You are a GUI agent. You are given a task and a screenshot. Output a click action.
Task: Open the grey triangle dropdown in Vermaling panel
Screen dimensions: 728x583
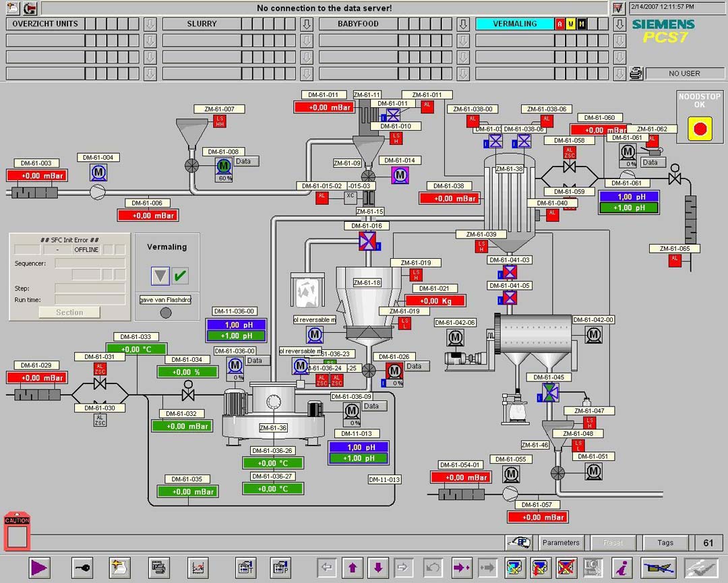[x=160, y=276]
